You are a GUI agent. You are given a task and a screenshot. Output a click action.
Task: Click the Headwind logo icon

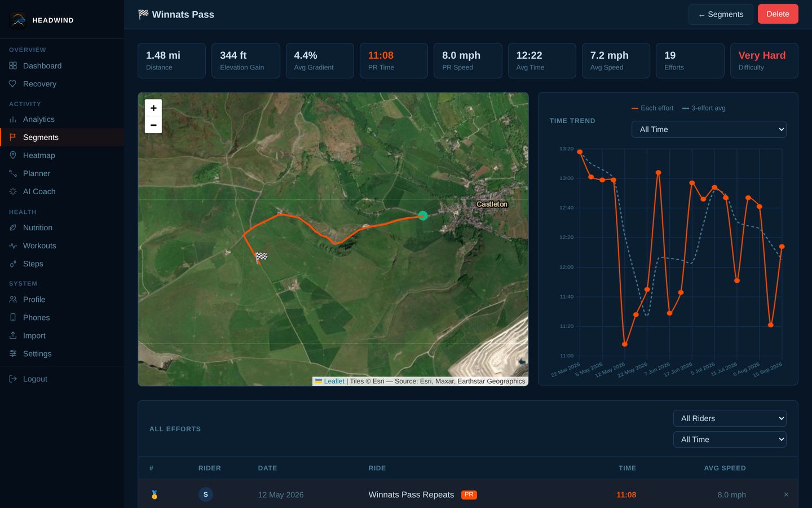(18, 20)
